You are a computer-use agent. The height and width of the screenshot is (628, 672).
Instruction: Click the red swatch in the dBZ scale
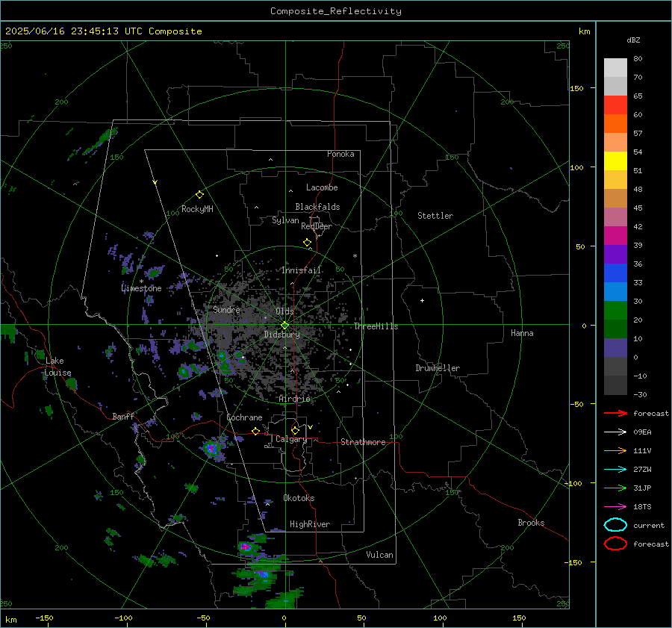615,105
